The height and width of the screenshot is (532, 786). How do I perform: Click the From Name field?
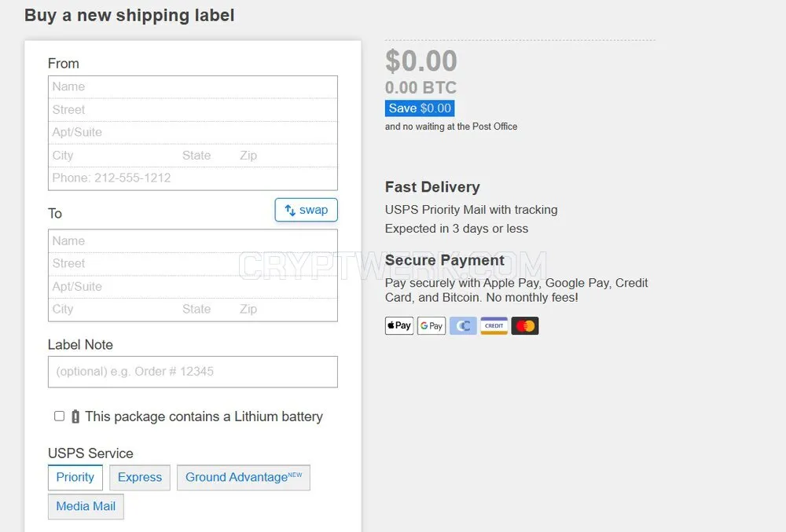[x=193, y=86]
